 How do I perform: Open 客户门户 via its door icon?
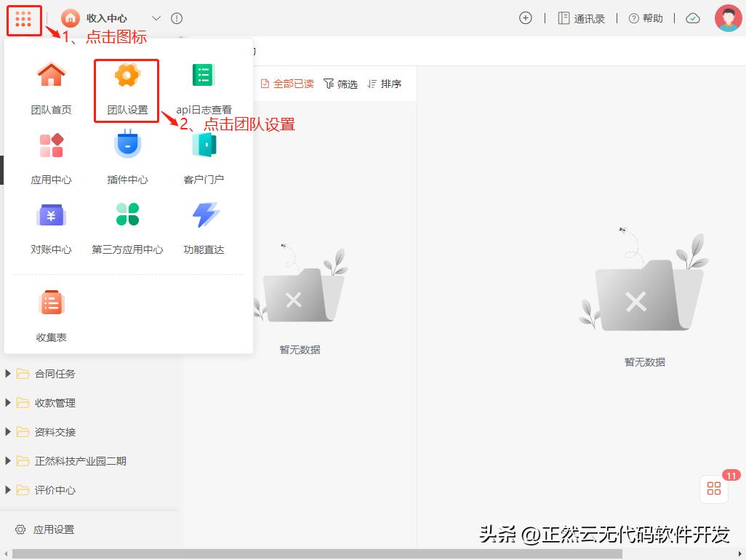coord(203,144)
